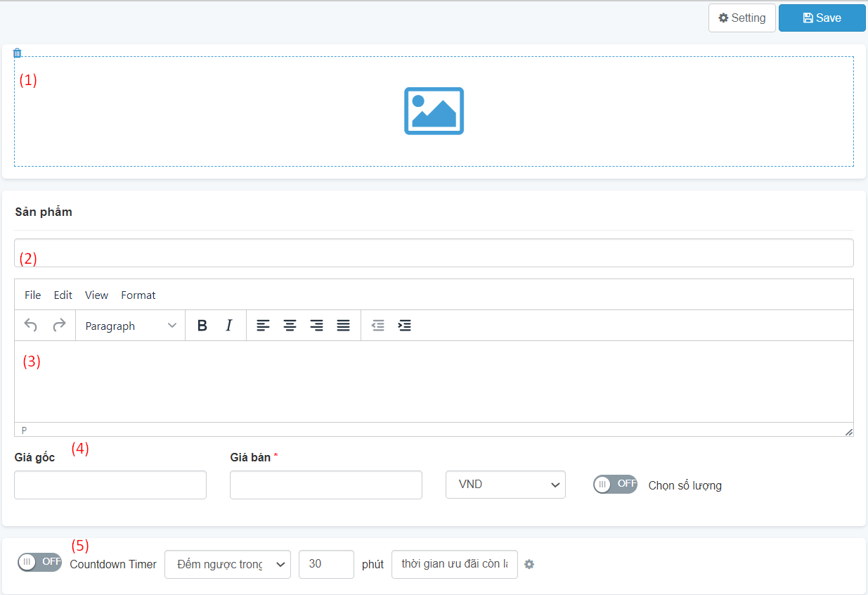
Task: Delete the image block with trash icon
Action: (18, 53)
